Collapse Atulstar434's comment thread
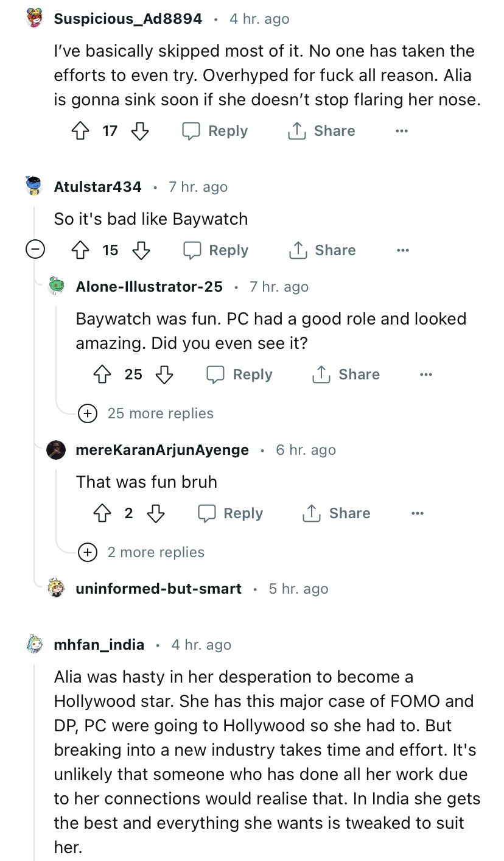This screenshot has width=504, height=861. (x=37, y=250)
